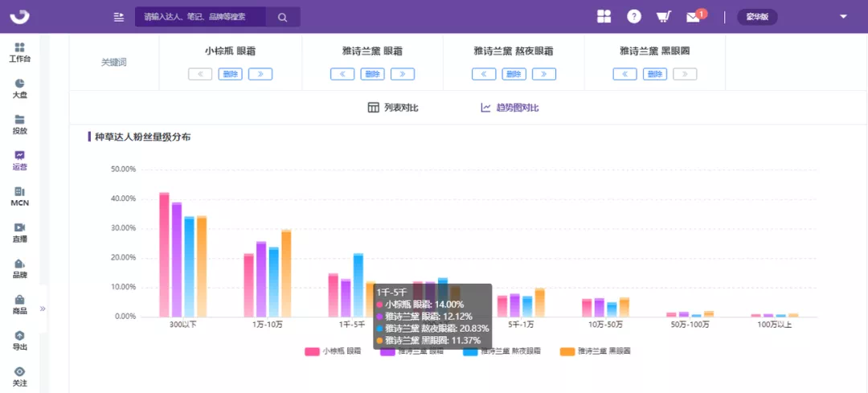Viewport: 868px width, 393px height.
Task: Open 直播 in the sidebar
Action: (20, 233)
